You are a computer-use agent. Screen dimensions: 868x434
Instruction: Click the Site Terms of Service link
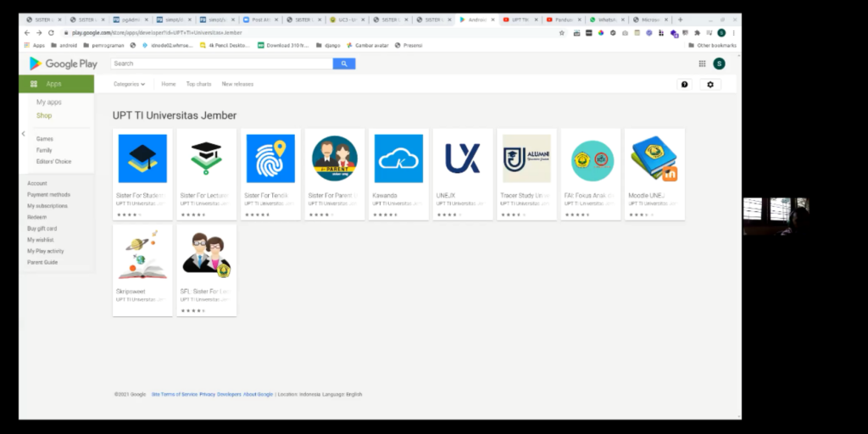tap(174, 394)
